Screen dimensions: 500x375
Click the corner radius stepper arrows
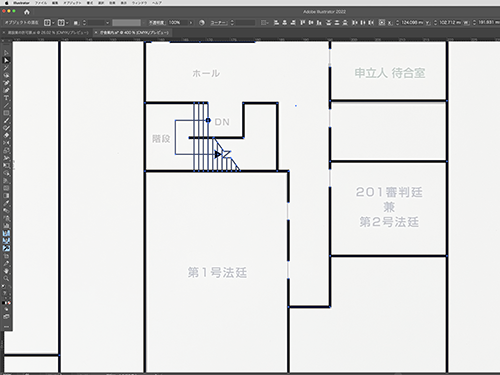click(x=232, y=23)
